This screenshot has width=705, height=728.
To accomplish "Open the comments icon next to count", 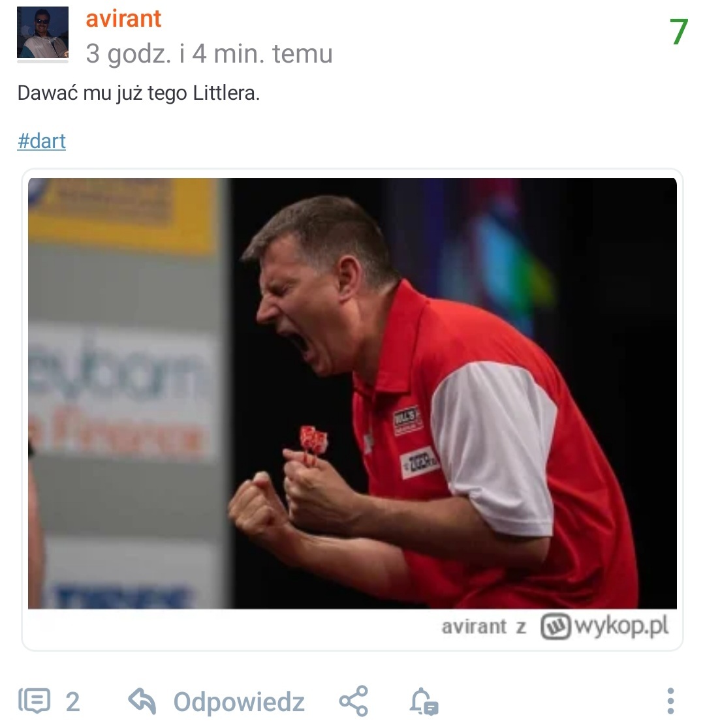I will point(34,701).
